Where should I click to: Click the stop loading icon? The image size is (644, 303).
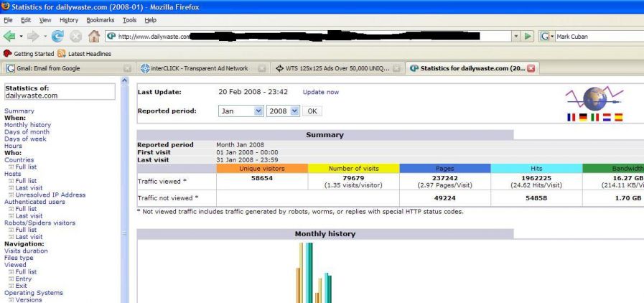tap(75, 37)
